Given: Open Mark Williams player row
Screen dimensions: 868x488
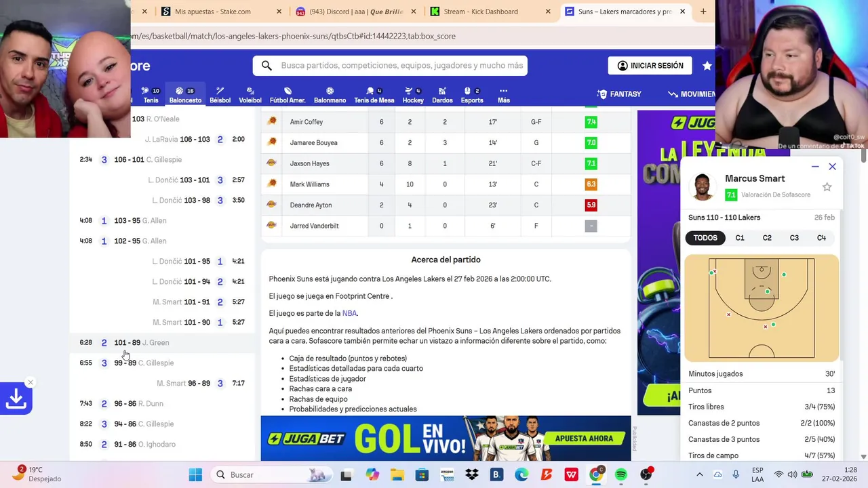Looking at the screenshot, I should click(x=446, y=184).
